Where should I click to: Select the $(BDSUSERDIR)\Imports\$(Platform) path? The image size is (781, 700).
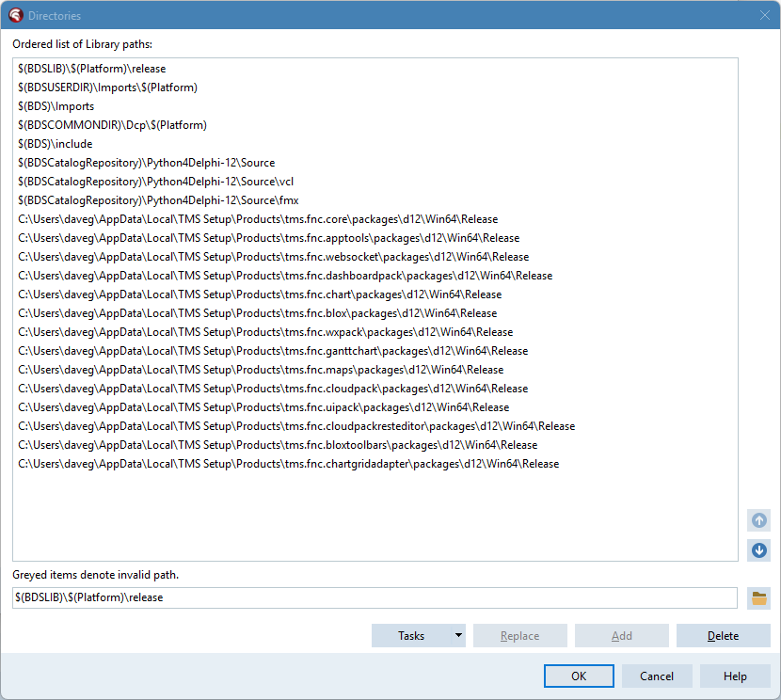(x=375, y=87)
